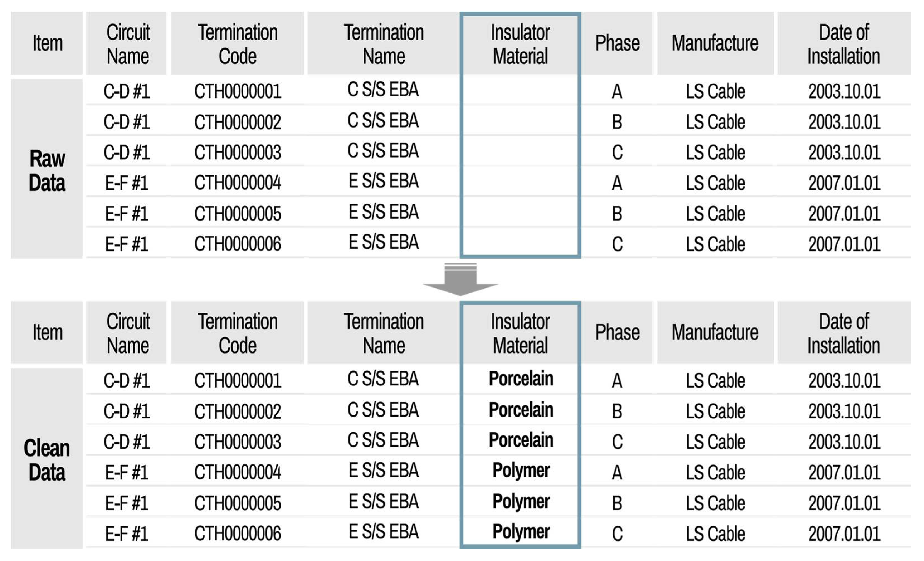Select the "Raw Data" row label
The image size is (924, 561).
pyautogui.click(x=47, y=170)
